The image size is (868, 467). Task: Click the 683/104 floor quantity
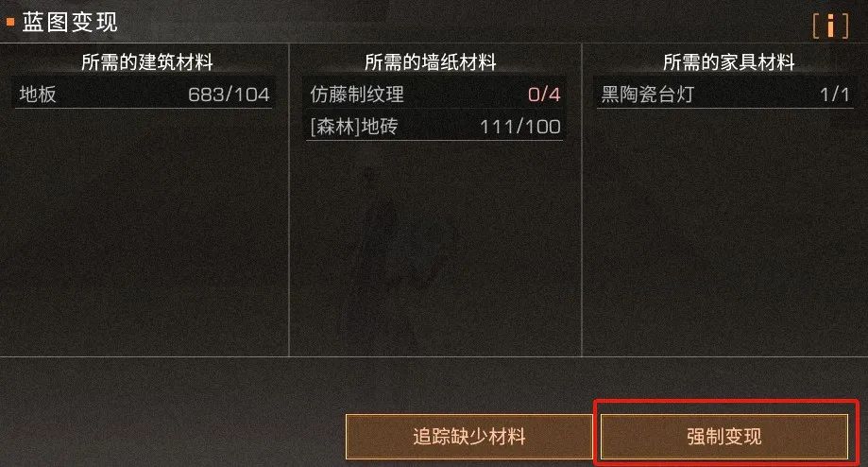[x=229, y=95]
